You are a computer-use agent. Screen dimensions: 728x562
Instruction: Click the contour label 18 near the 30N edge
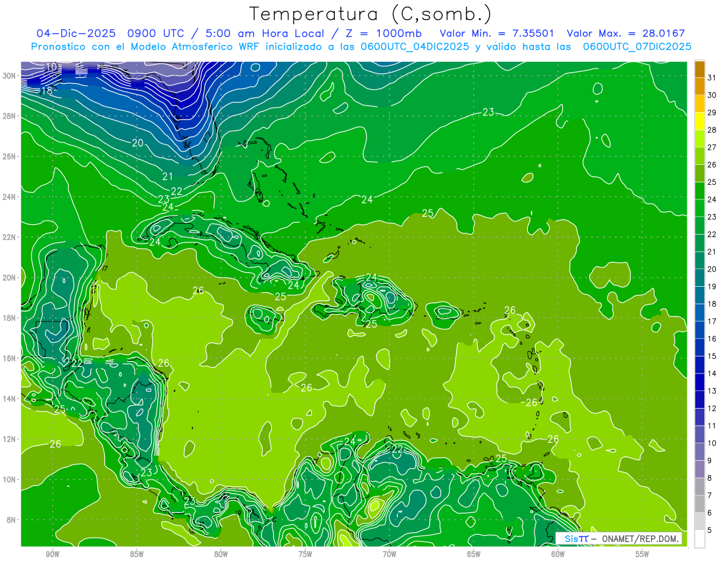(x=47, y=90)
